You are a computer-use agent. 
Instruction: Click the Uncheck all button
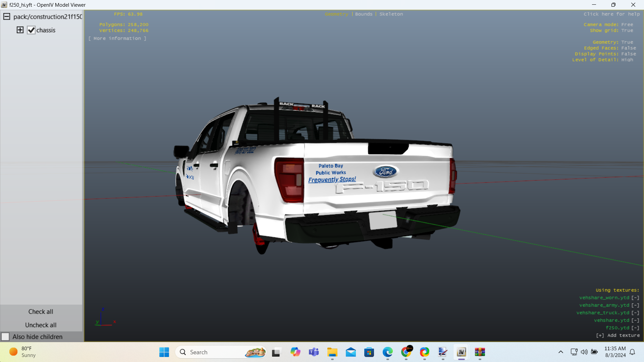(x=41, y=325)
